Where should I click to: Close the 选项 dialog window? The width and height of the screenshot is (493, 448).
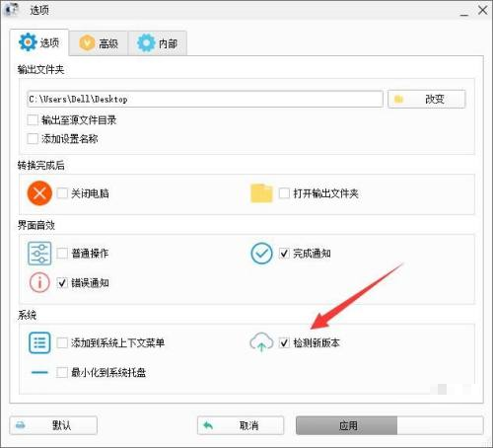pyautogui.click(x=482, y=10)
